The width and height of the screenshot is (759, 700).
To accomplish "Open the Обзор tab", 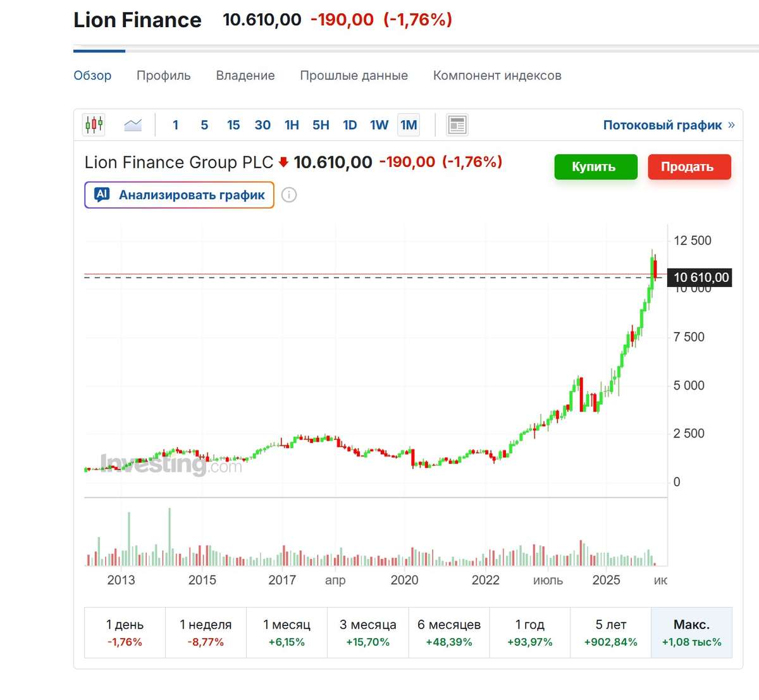I will (x=92, y=75).
